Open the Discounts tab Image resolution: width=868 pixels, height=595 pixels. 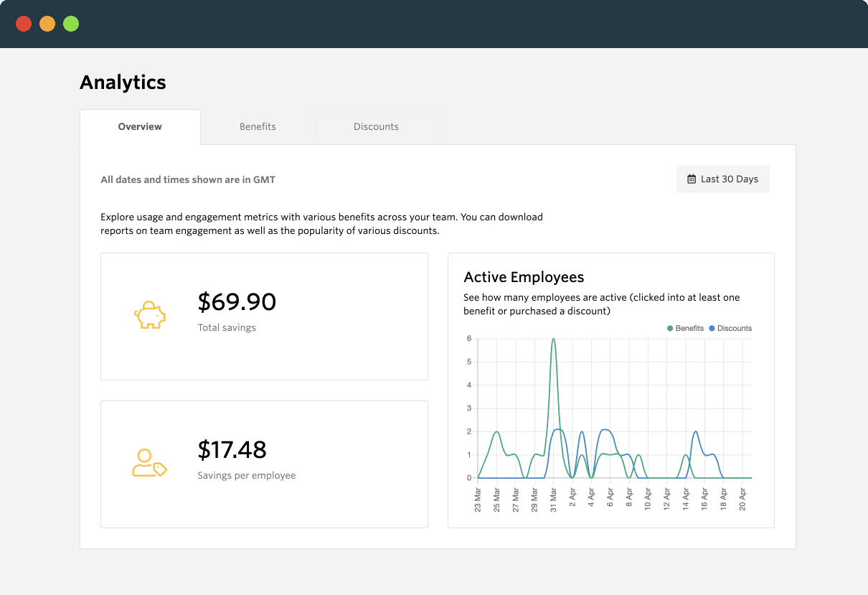[376, 127]
